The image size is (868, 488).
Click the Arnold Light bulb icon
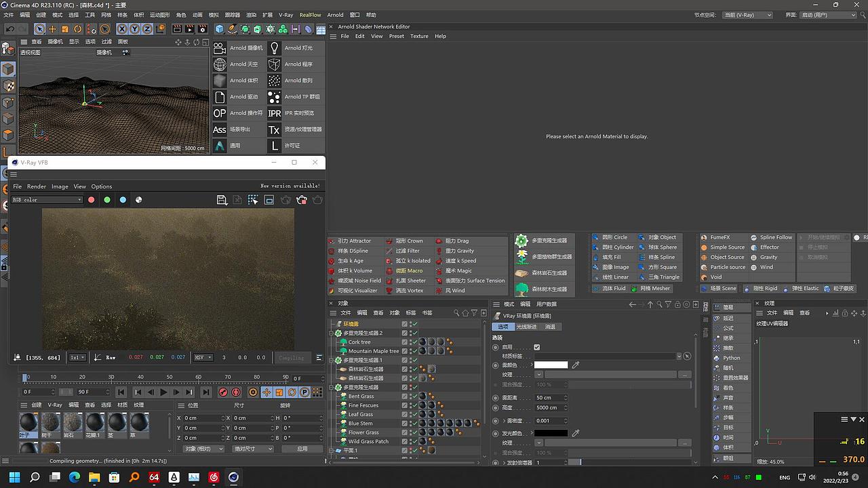click(274, 48)
